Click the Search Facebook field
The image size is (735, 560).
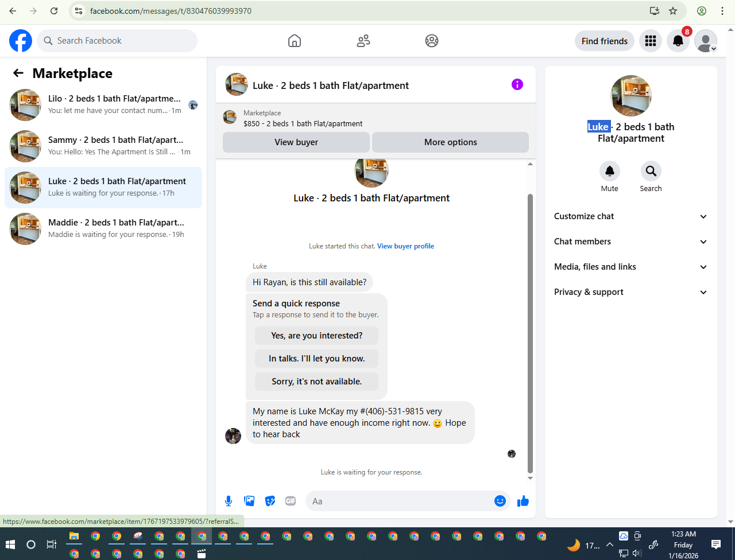117,41
